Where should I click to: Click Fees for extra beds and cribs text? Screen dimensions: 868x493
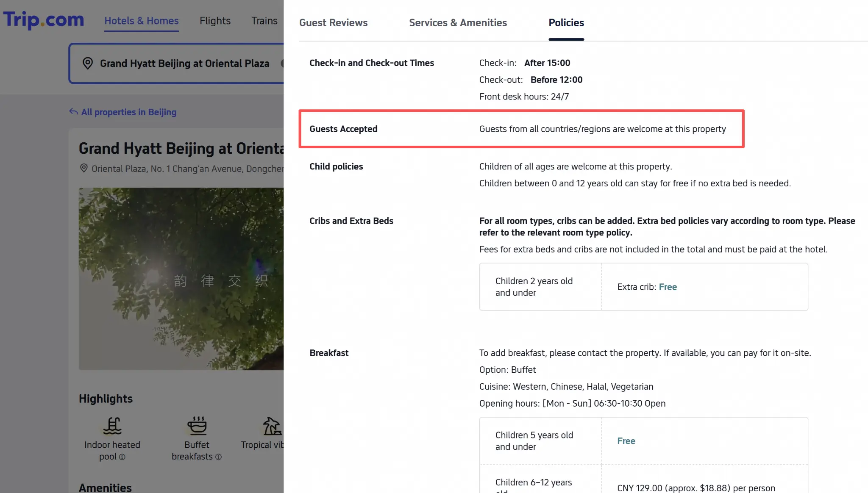click(x=653, y=249)
